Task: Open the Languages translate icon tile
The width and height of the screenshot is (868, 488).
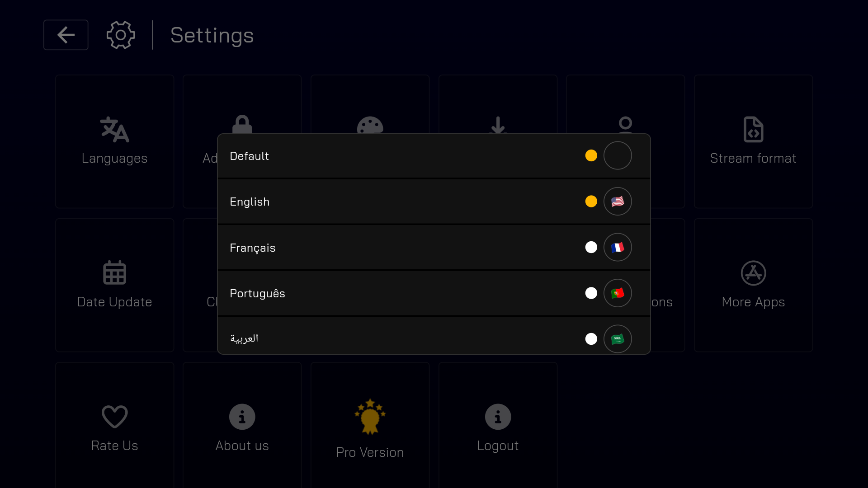Action: click(x=114, y=130)
